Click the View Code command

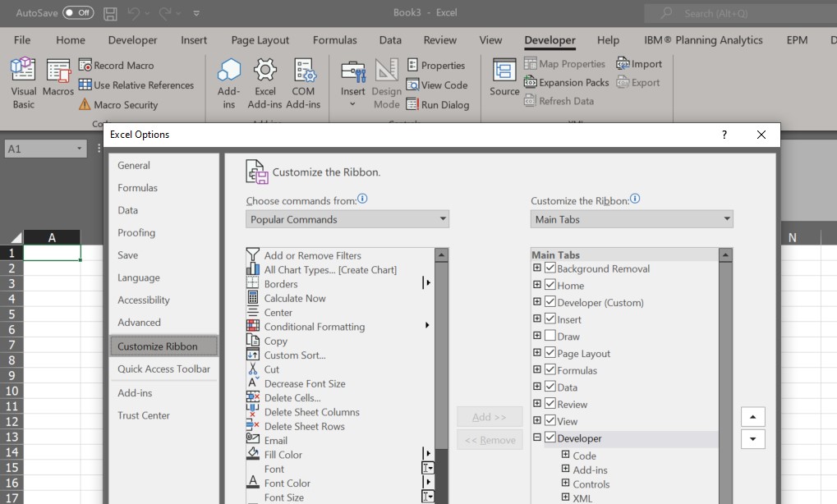438,85
